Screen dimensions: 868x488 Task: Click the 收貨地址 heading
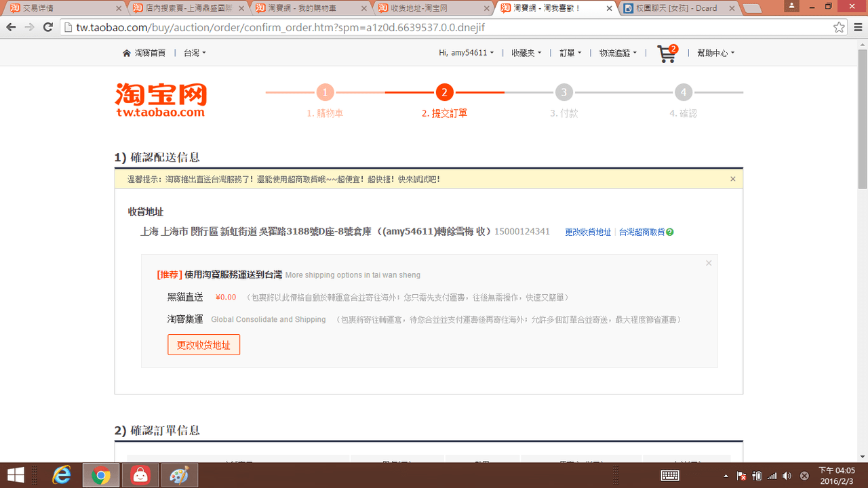pyautogui.click(x=146, y=211)
